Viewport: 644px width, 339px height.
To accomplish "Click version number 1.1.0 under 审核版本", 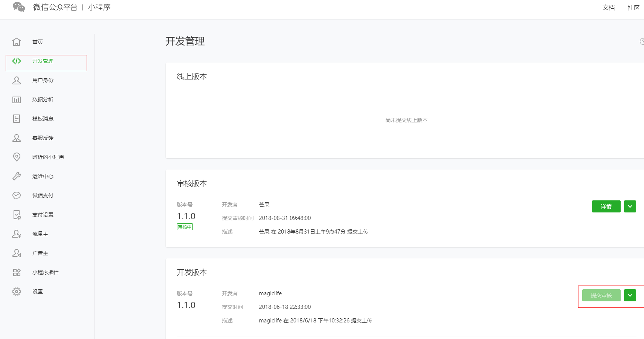I will (186, 216).
